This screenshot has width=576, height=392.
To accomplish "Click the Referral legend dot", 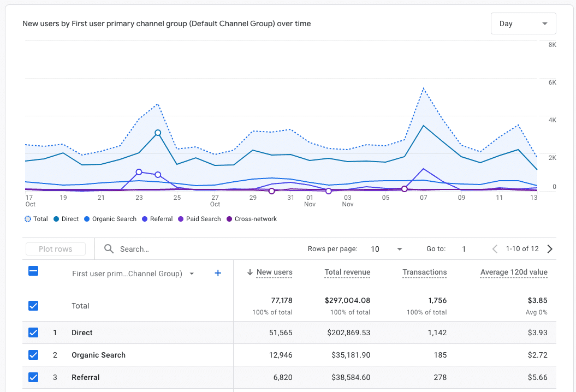I will 145,219.
